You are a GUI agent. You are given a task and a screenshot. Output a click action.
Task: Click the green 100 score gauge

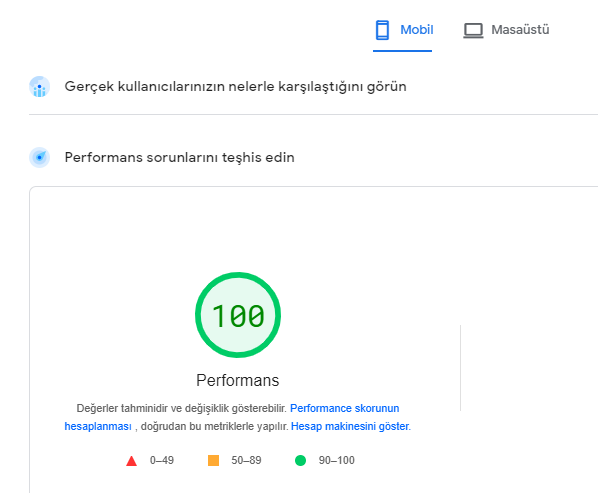238,315
